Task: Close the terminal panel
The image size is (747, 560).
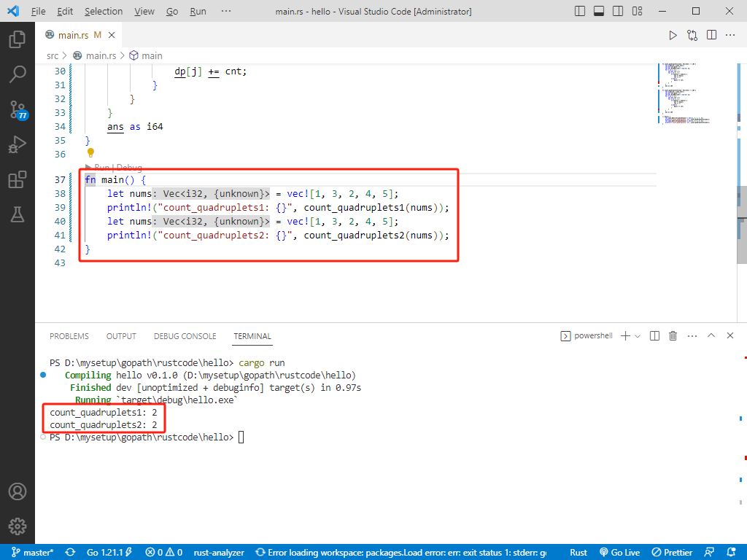Action: (x=729, y=335)
